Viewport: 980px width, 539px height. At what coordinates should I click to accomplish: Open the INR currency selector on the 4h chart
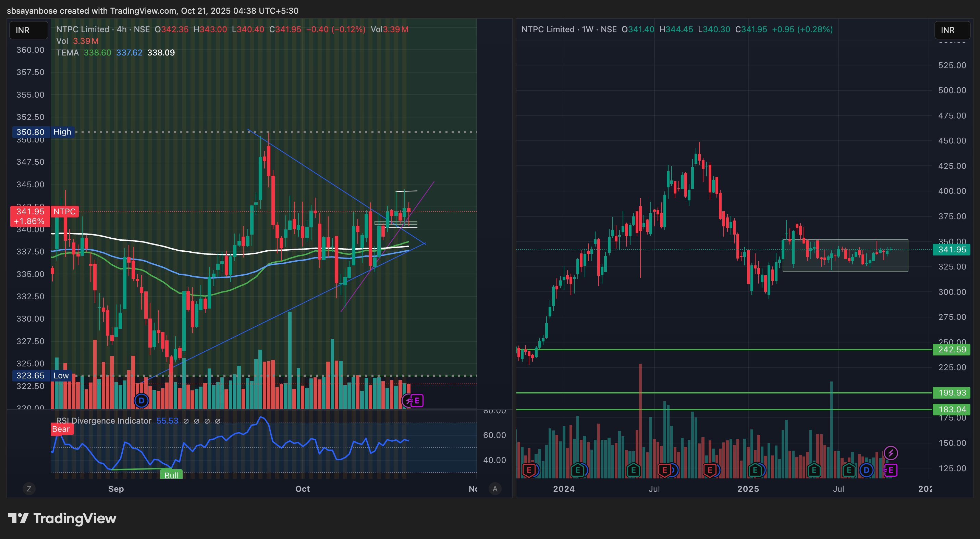click(28, 30)
